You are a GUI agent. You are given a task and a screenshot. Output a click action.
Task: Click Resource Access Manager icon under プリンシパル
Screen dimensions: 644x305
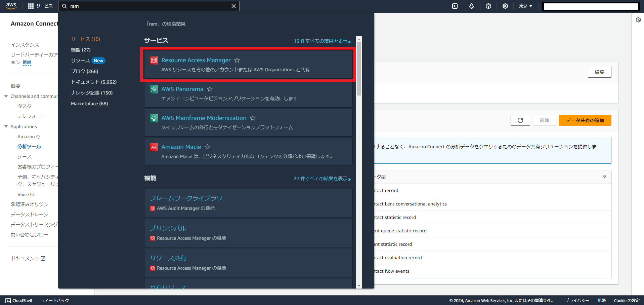pos(153,238)
